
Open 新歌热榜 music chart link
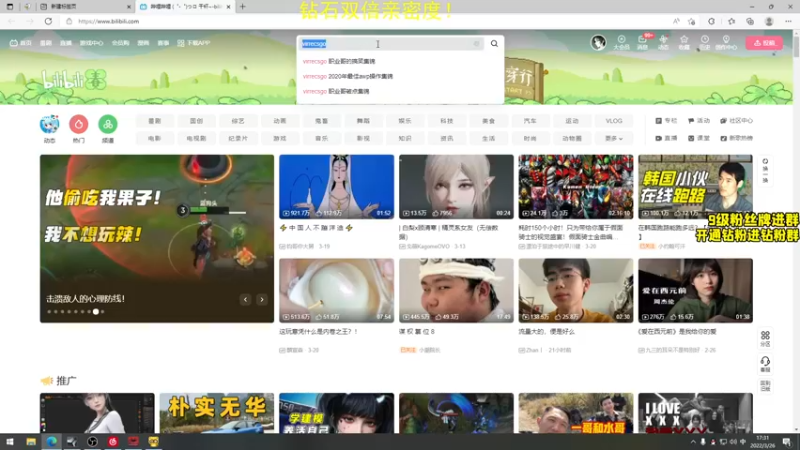[736, 138]
